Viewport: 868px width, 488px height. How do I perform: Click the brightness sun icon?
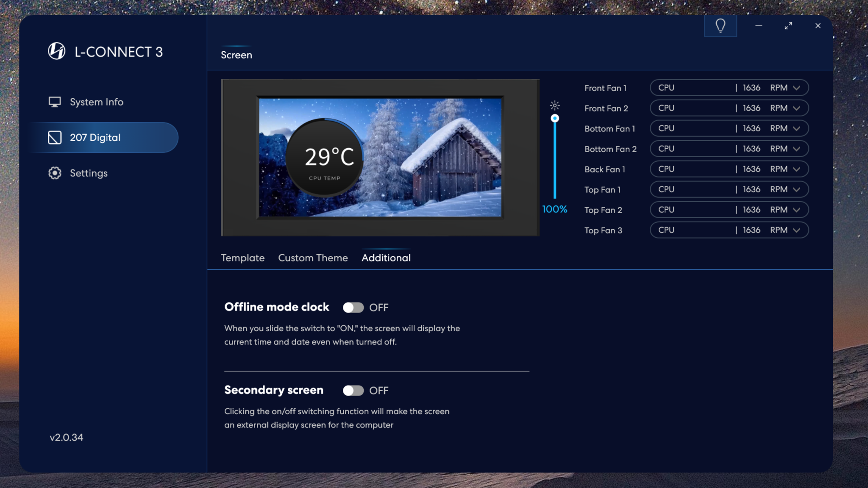554,105
